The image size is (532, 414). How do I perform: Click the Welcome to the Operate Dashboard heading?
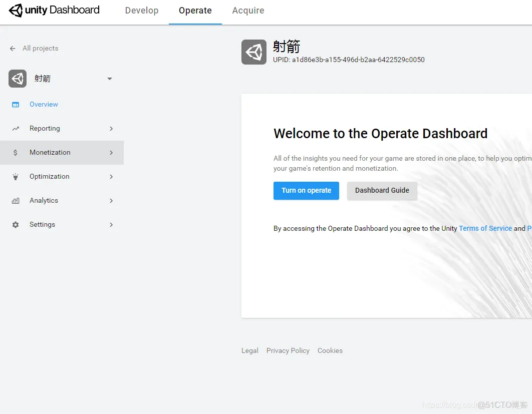[x=380, y=134]
